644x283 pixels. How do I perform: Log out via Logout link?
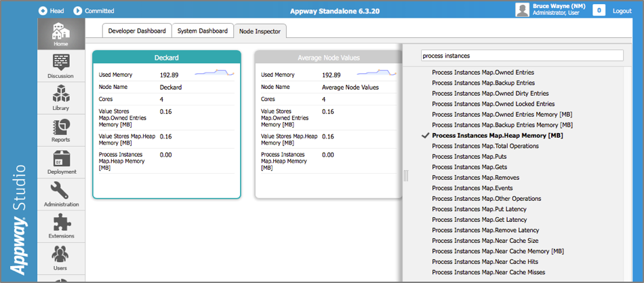point(622,11)
